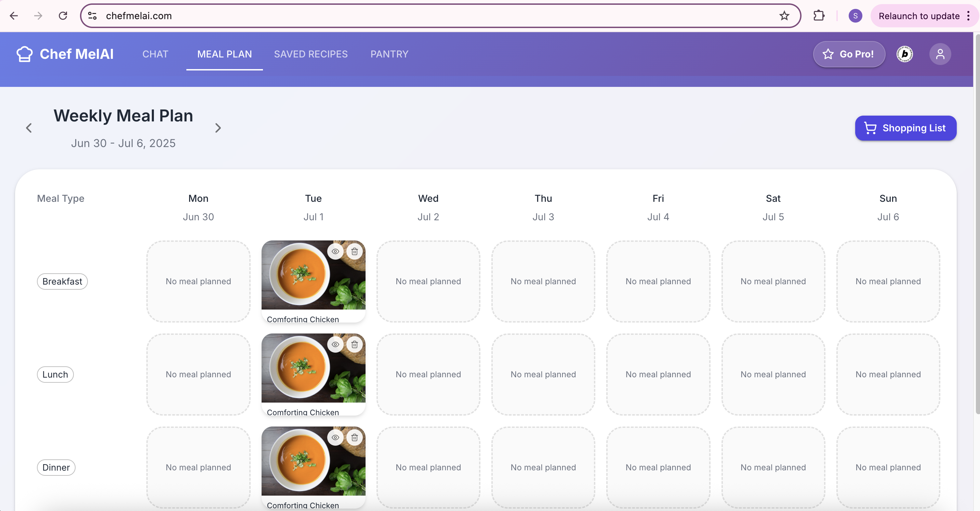Switch to the Saved Recipes tab
Image resolution: width=980 pixels, height=511 pixels.
tap(310, 54)
